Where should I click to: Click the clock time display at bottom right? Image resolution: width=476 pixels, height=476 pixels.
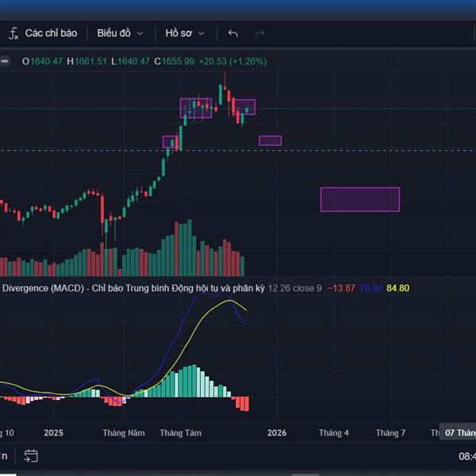[x=466, y=456]
